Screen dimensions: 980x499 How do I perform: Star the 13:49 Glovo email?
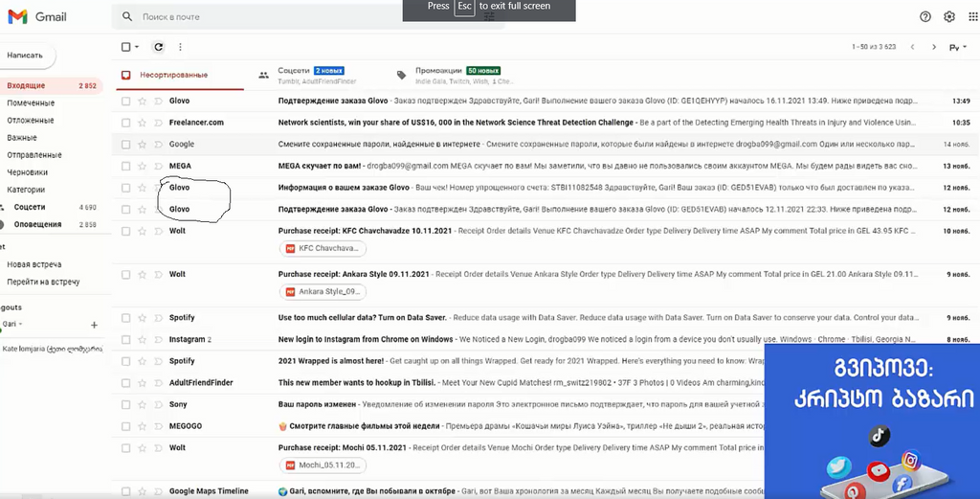pos(142,101)
